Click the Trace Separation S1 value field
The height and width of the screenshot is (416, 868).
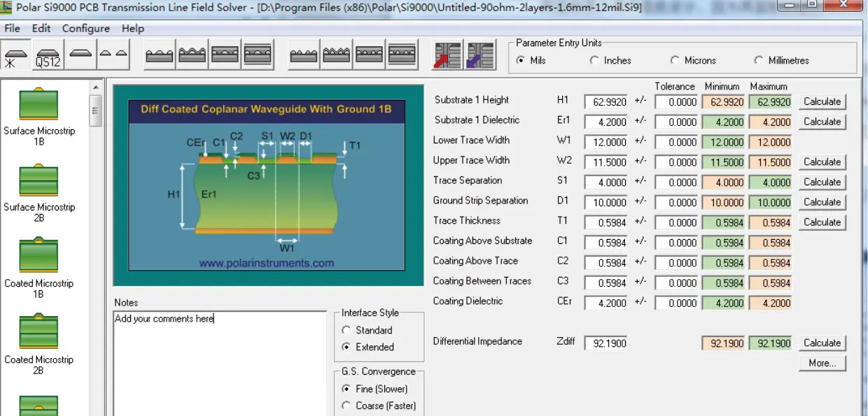[605, 182]
